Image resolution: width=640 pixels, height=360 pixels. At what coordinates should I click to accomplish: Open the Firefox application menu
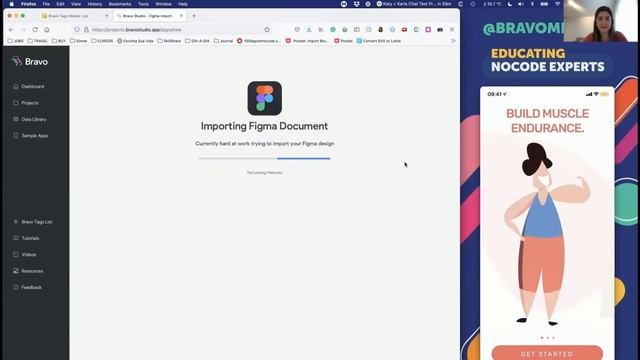coord(29,4)
